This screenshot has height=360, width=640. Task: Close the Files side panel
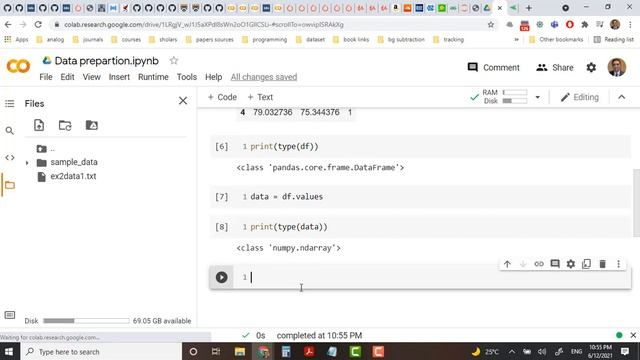[x=183, y=101]
